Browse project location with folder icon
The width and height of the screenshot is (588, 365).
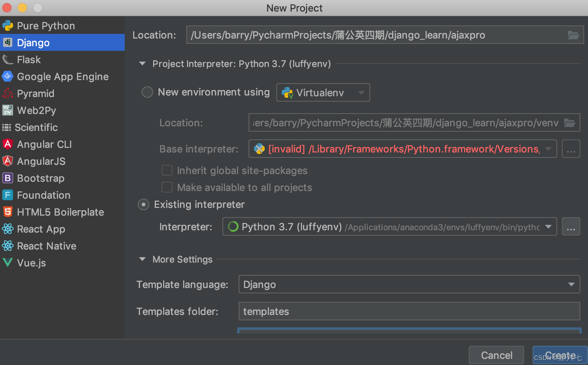tap(573, 35)
